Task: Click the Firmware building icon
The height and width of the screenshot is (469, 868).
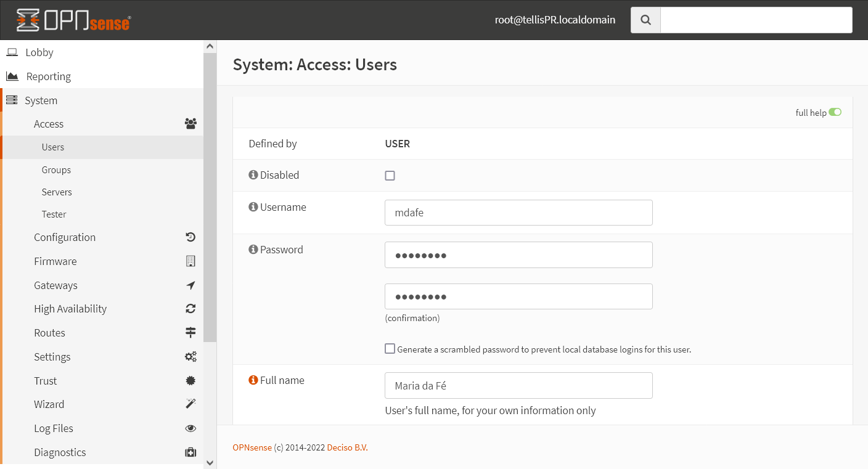Action: 190,261
